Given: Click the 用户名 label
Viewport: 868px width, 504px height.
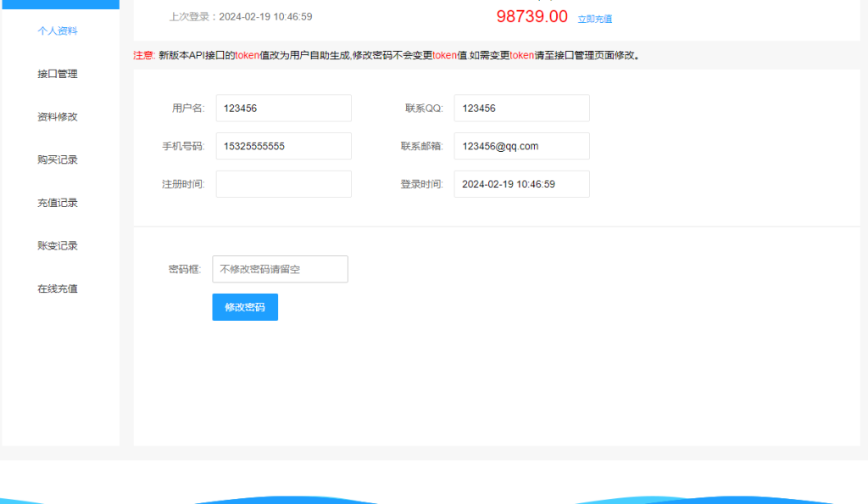Looking at the screenshot, I should 188,108.
